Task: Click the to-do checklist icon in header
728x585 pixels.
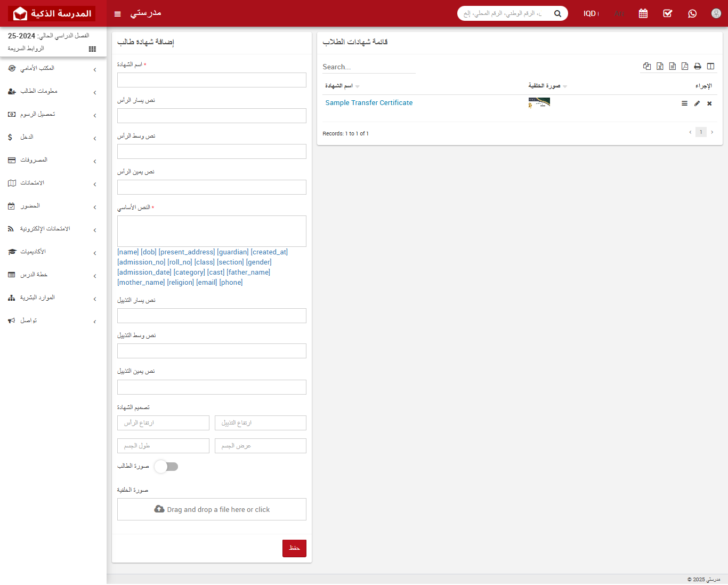Action: (x=668, y=13)
